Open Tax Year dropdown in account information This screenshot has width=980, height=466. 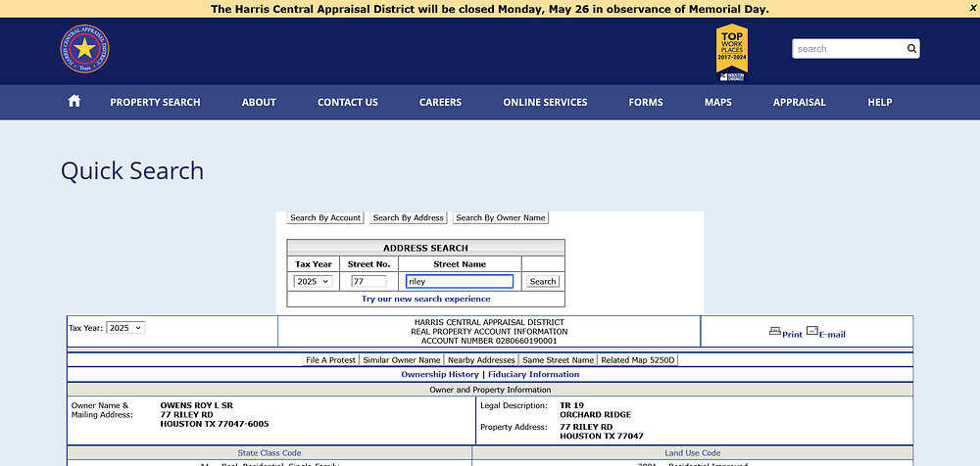click(x=125, y=328)
